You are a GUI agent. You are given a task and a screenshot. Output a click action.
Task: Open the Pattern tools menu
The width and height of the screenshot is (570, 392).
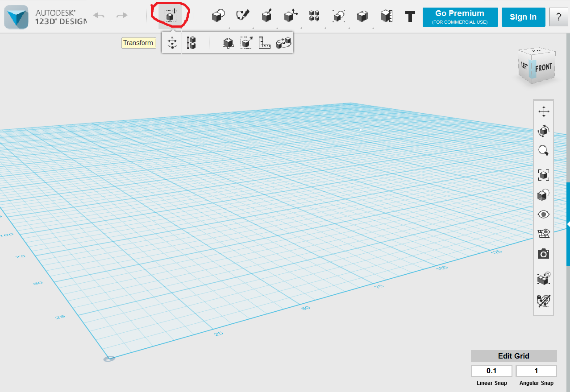[315, 17]
